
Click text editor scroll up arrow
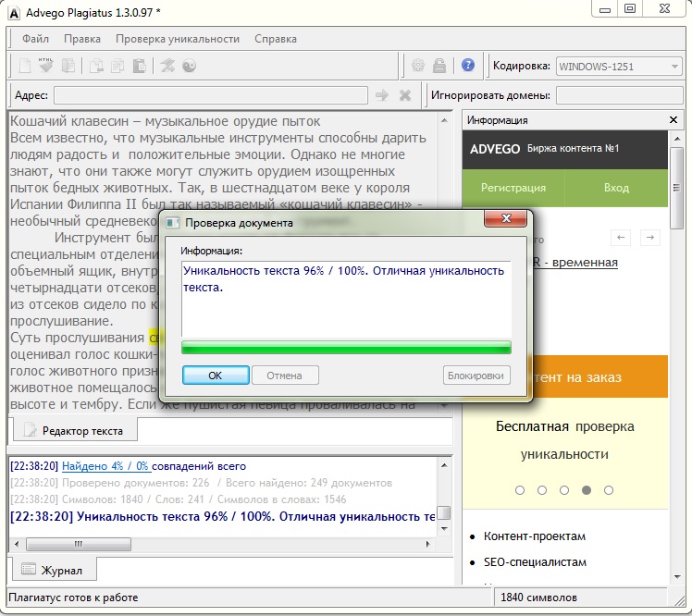tap(444, 120)
